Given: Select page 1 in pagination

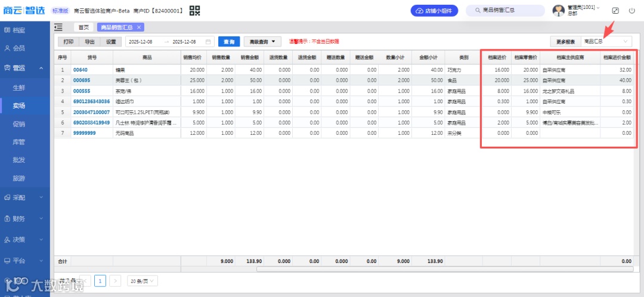Looking at the screenshot, I should (100, 281).
